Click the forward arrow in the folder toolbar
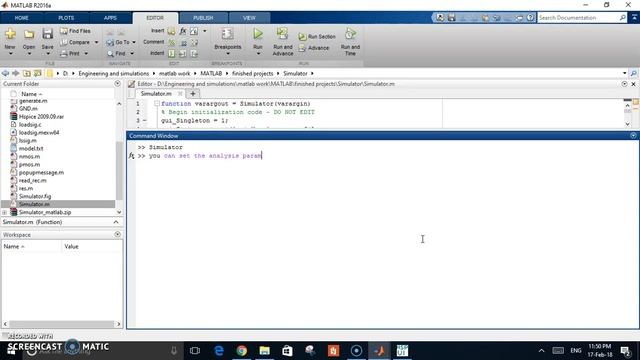This screenshot has width=640, height=360. 16,73
